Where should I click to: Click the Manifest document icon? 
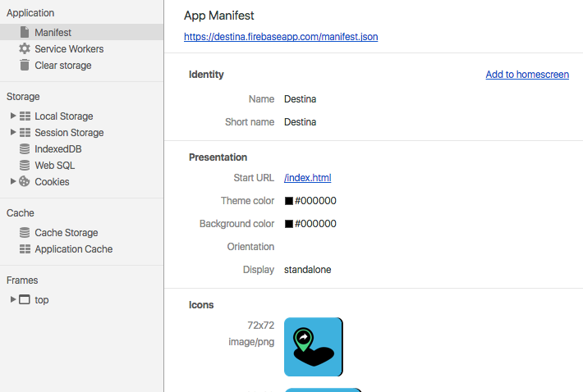[25, 32]
